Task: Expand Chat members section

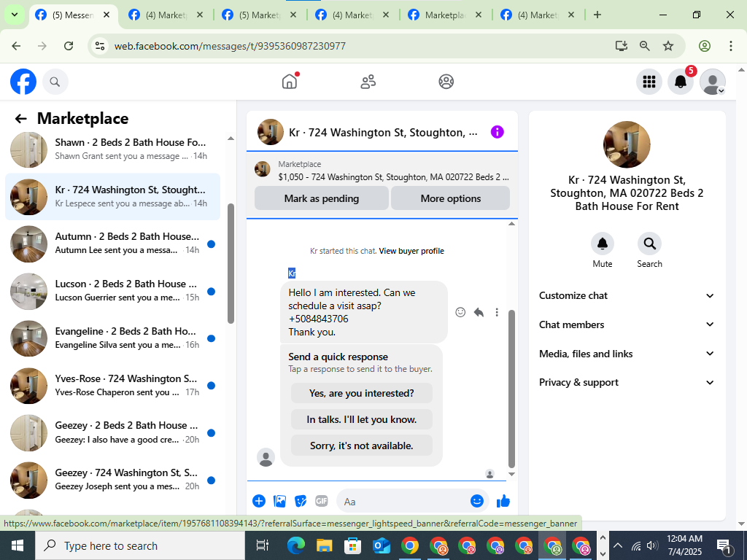Action: (x=627, y=324)
